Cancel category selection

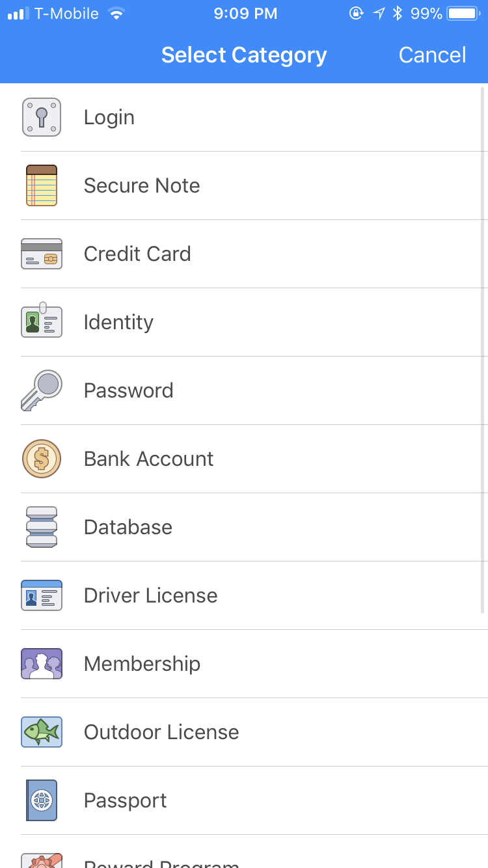click(432, 55)
